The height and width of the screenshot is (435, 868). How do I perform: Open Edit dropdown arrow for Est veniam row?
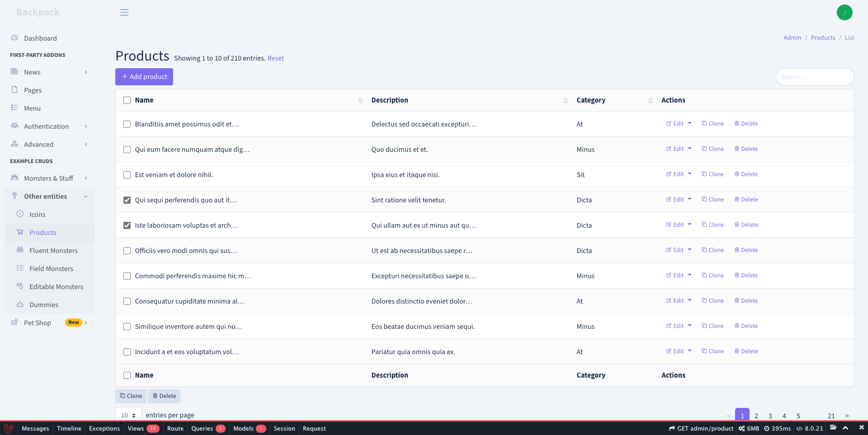(x=690, y=174)
